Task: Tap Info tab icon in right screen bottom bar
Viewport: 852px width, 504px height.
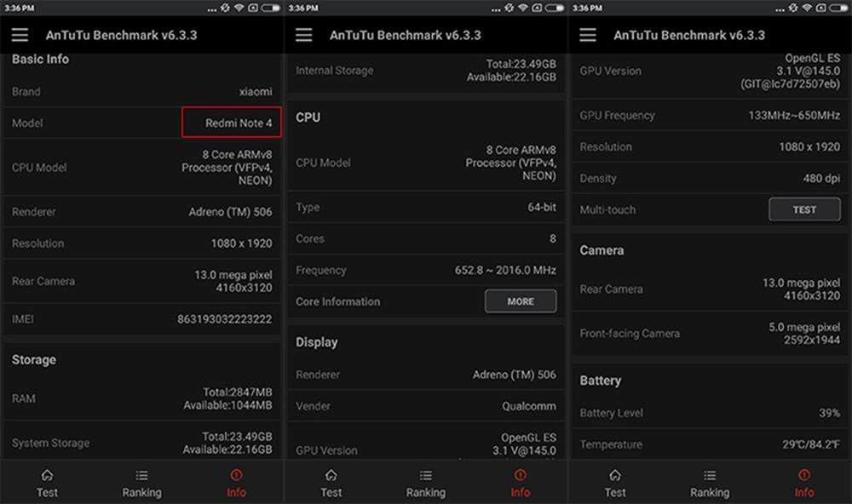Action: [x=804, y=476]
